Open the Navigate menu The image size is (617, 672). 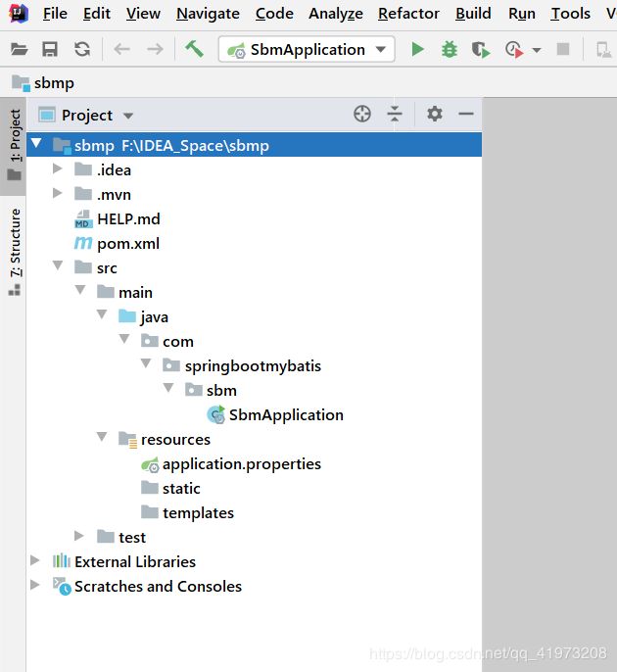208,14
